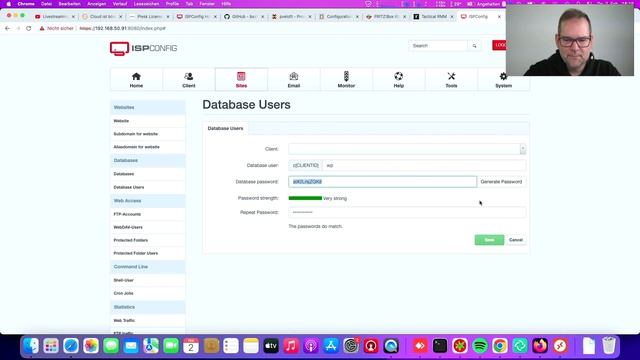Open Music from the dock
Screen dimensions: 640x360
pyautogui.click(x=291, y=346)
